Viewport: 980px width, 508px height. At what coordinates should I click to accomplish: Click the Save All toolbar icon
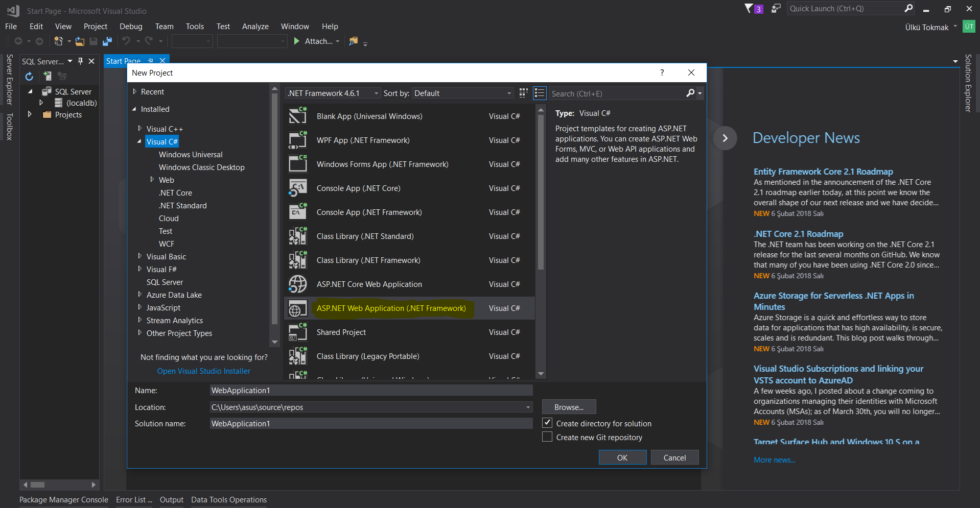pyautogui.click(x=107, y=41)
